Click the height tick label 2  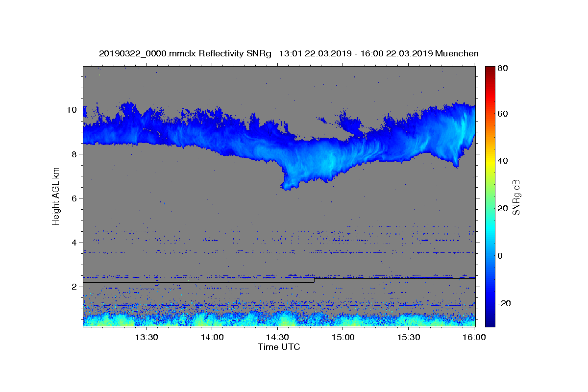(74, 287)
